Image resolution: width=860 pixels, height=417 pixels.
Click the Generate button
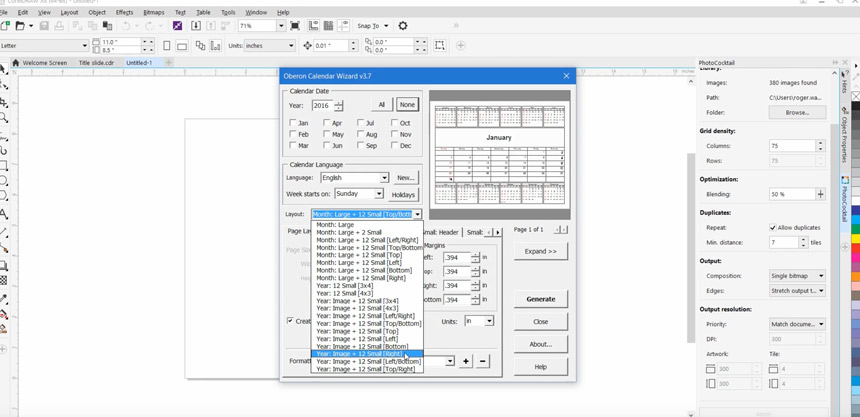pyautogui.click(x=541, y=299)
